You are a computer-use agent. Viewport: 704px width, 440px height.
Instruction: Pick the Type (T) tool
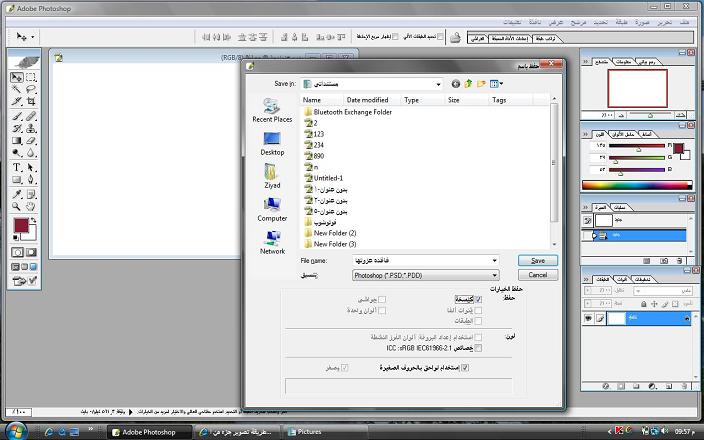coord(17,167)
